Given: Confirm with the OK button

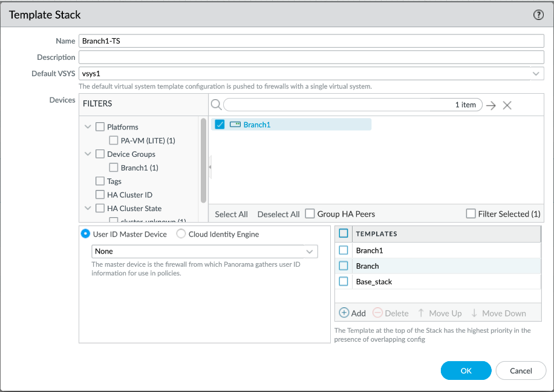Looking at the screenshot, I should tap(466, 370).
